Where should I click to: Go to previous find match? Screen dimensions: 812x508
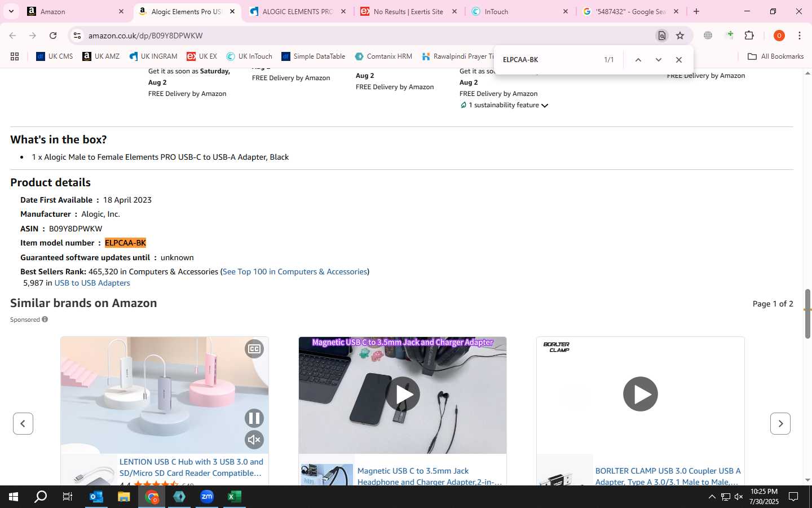click(x=638, y=60)
